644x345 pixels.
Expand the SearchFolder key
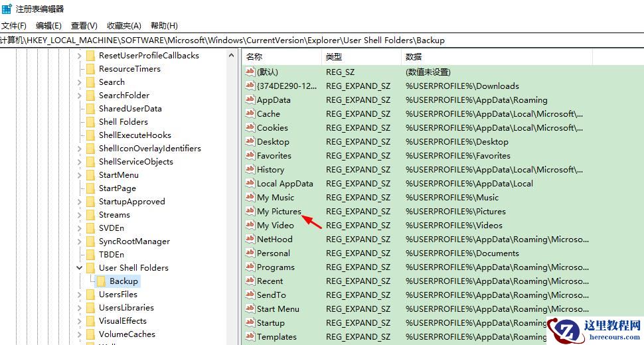tap(79, 96)
